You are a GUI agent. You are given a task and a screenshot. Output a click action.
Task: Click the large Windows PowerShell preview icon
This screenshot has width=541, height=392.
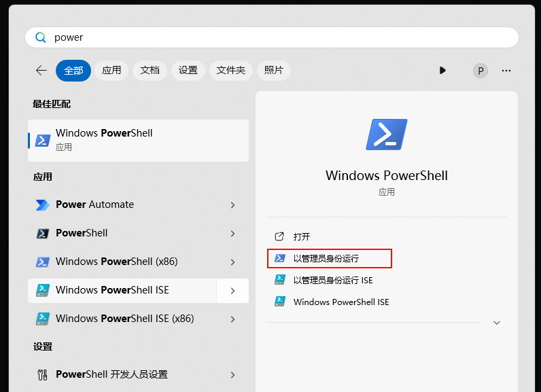[x=387, y=135]
